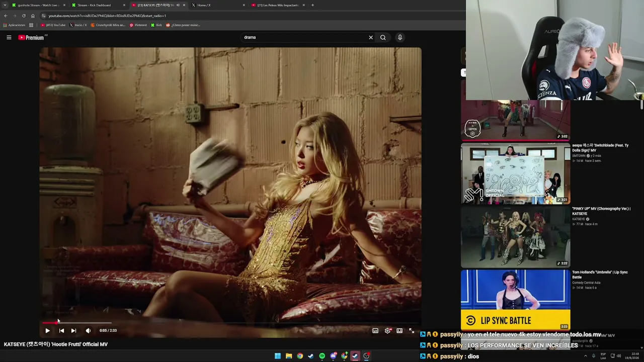The height and width of the screenshot is (362, 644).
Task: Open PINKY UP choreography video thumbnail
Action: (516, 237)
